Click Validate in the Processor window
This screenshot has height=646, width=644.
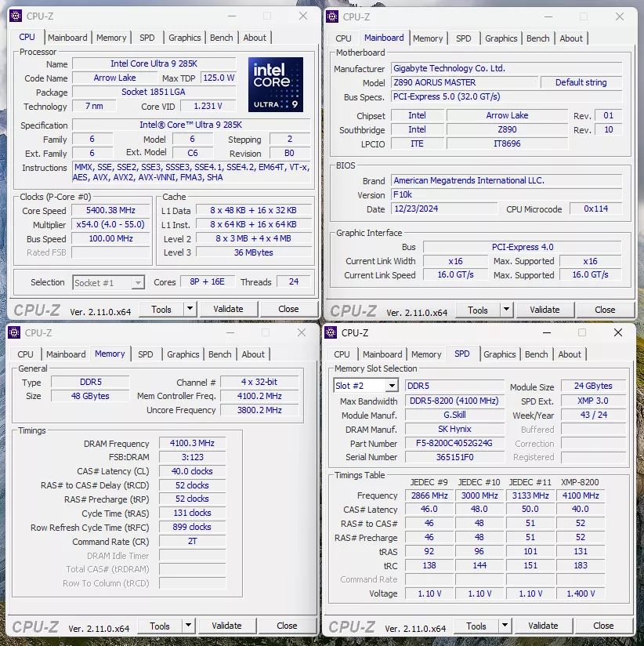tap(228, 309)
